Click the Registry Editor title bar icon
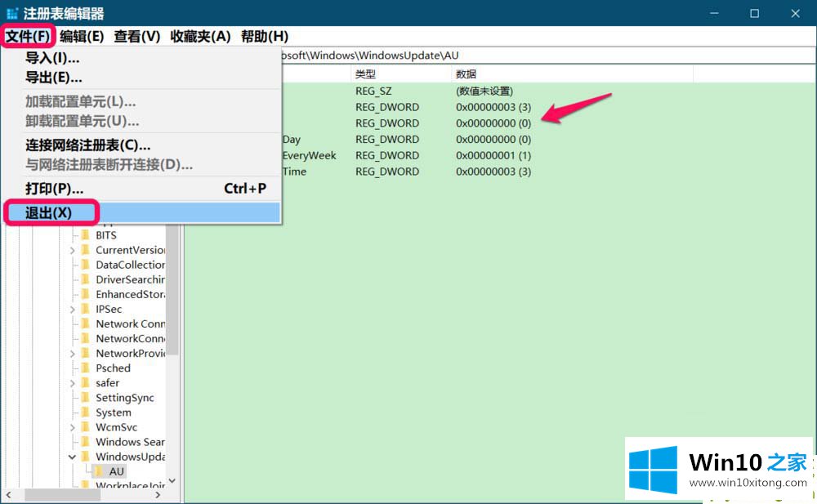Viewport: 817px width, 504px height. click(x=12, y=13)
